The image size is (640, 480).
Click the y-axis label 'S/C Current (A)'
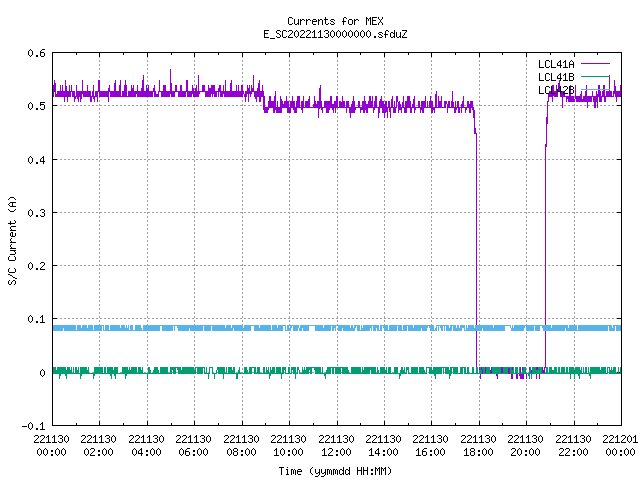point(12,240)
